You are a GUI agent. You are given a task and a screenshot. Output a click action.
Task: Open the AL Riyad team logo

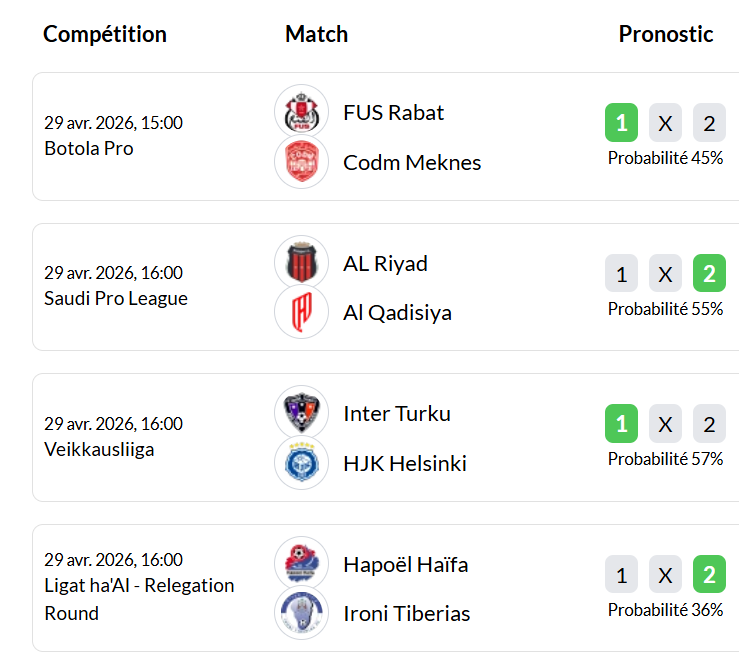[301, 263]
